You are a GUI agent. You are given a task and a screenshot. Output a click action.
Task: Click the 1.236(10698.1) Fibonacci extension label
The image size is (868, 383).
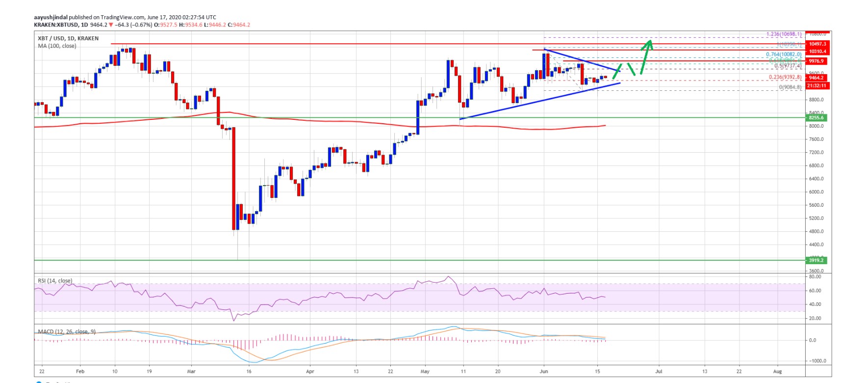click(x=784, y=34)
